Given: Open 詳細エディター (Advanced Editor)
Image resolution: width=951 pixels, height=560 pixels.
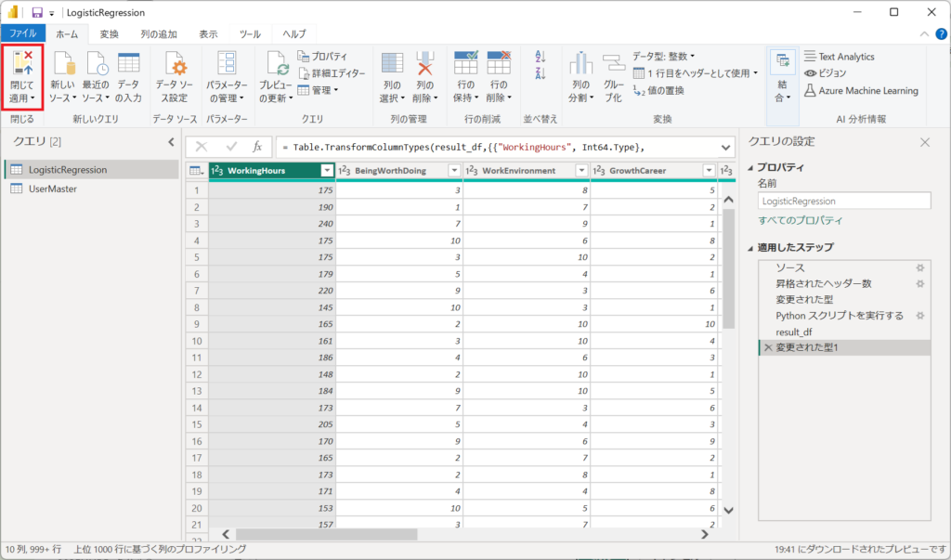Looking at the screenshot, I should [x=332, y=72].
